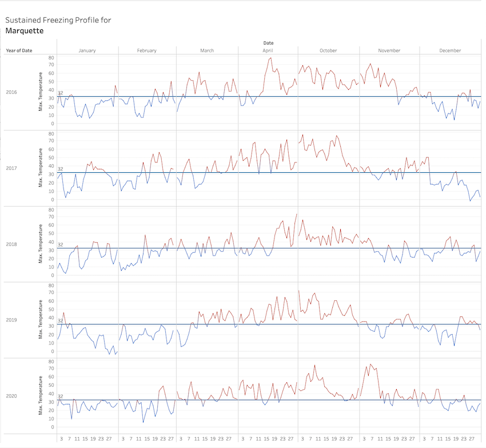Screen dimensions: 486x448
Task: Click the "32" reference line label in 2018 row
Action: coord(61,245)
